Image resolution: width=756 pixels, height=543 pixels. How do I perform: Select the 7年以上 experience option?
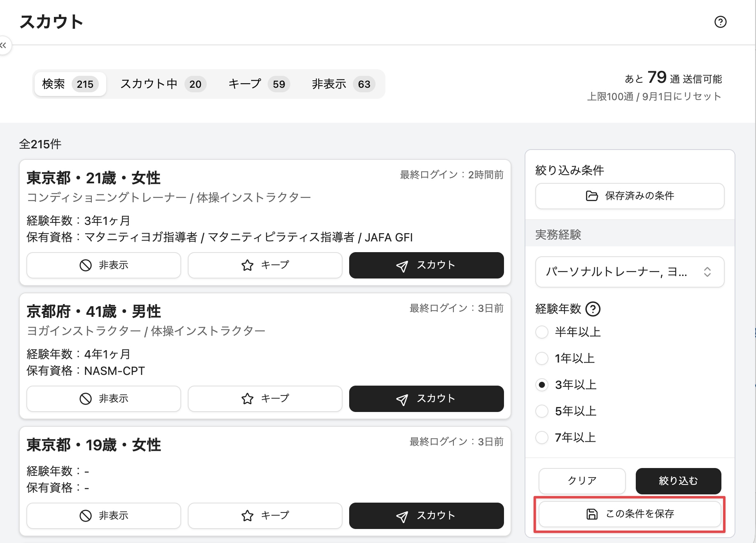542,438
